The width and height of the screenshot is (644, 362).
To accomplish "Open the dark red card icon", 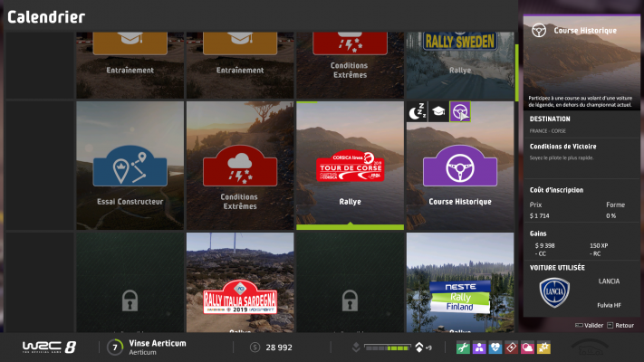I will tap(512, 348).
